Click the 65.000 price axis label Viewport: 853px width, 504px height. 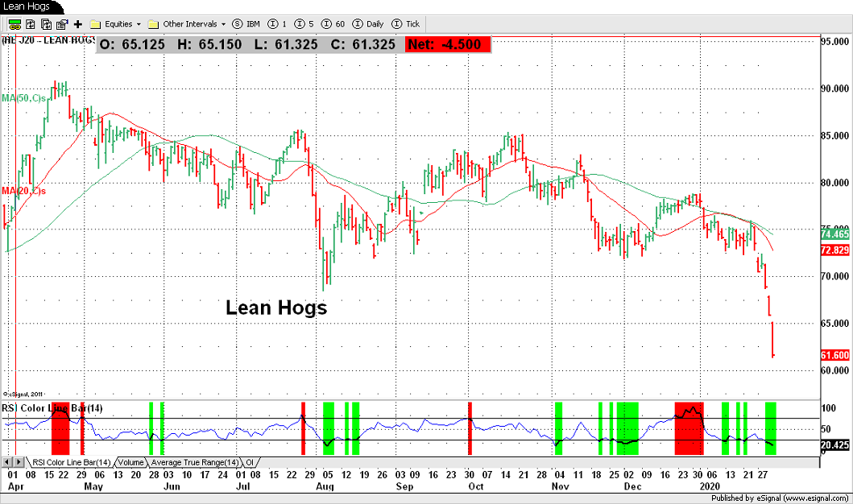835,324
